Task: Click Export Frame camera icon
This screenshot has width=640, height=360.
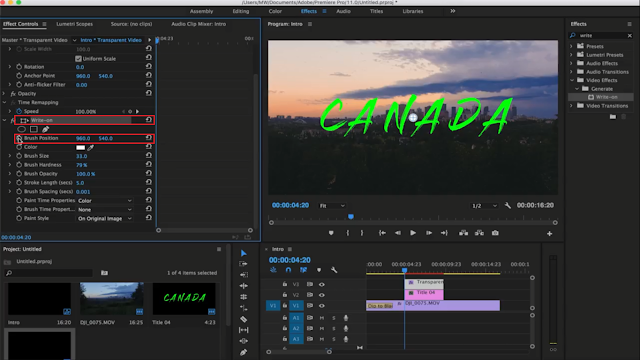Action: click(x=495, y=233)
